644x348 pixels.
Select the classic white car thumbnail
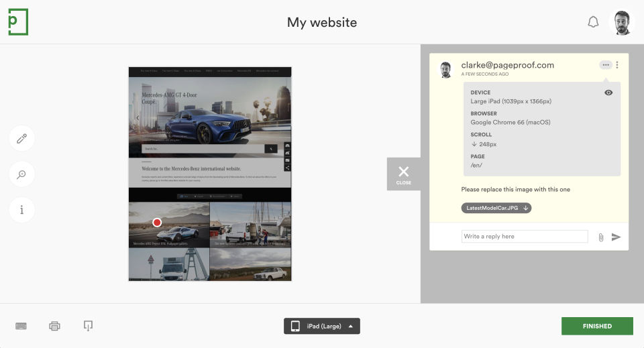[250, 264]
